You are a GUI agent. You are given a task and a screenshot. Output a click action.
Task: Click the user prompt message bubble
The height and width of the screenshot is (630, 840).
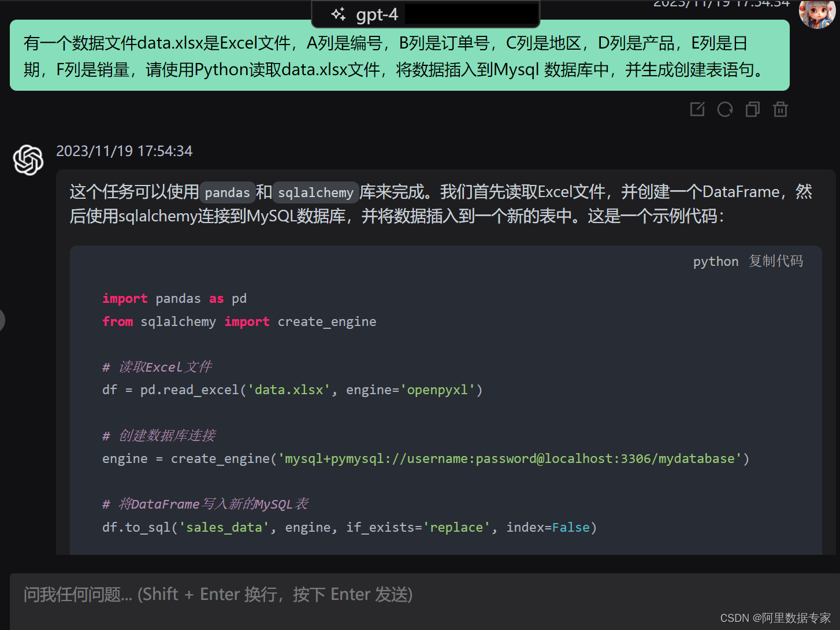(x=400, y=55)
